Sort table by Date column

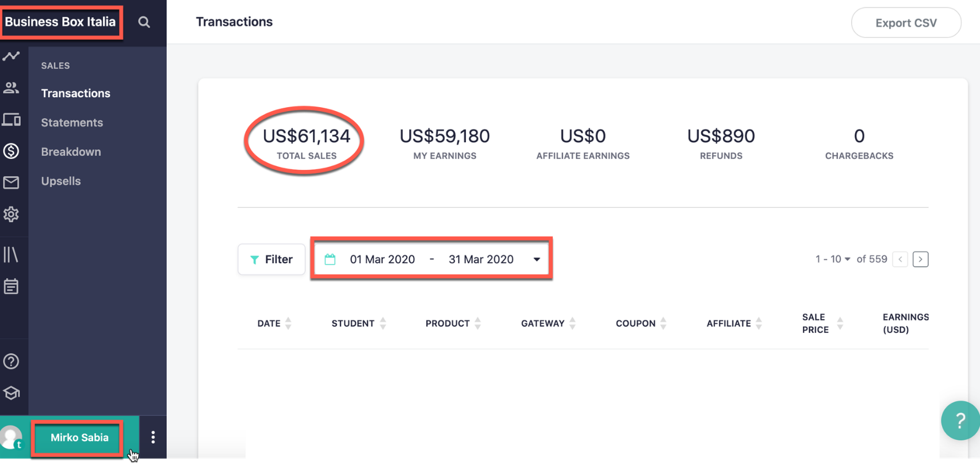[x=274, y=324]
